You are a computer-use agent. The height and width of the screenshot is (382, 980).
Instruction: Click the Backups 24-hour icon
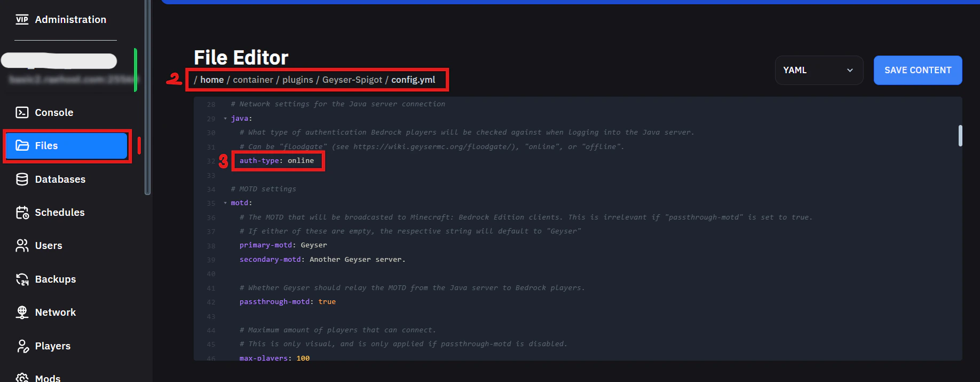click(22, 279)
